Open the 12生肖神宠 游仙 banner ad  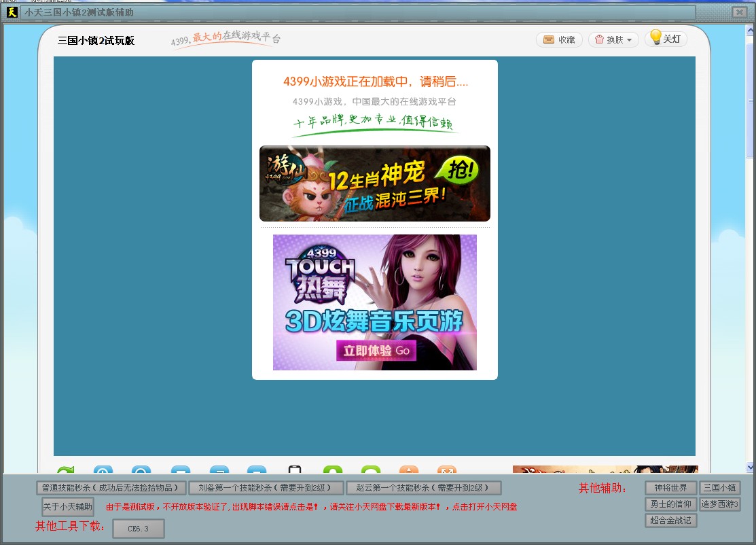pos(375,183)
